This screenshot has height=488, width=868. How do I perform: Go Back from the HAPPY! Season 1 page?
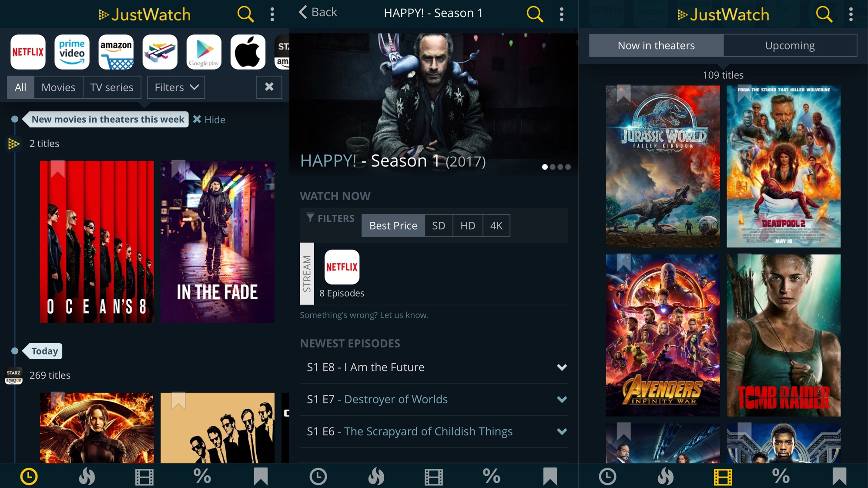[x=318, y=12]
